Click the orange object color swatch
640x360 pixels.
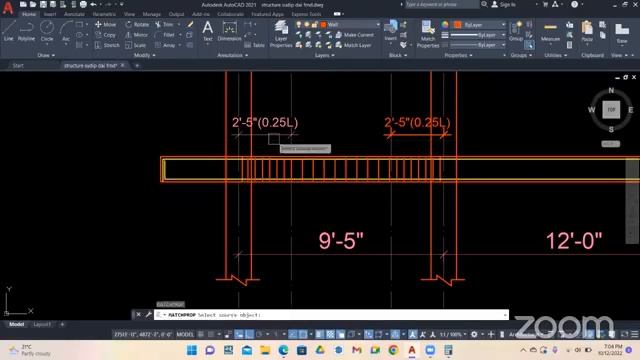(x=457, y=24)
